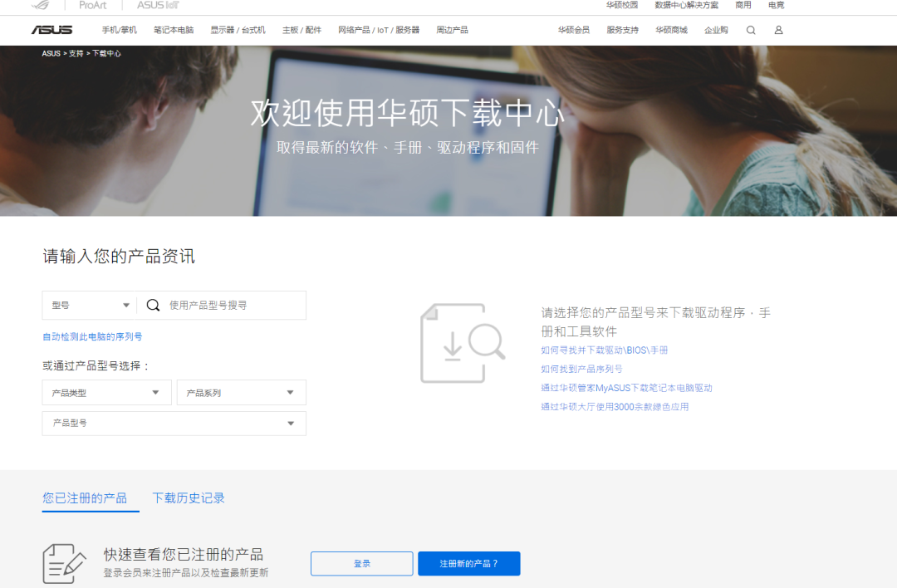Open the 数据中心解决方案 top link
This screenshot has width=897, height=588.
687,5
